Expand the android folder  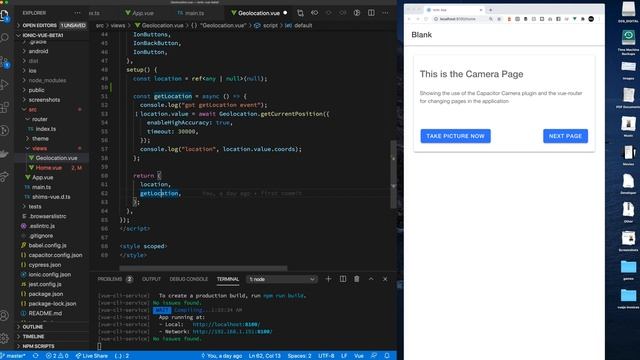[38, 51]
